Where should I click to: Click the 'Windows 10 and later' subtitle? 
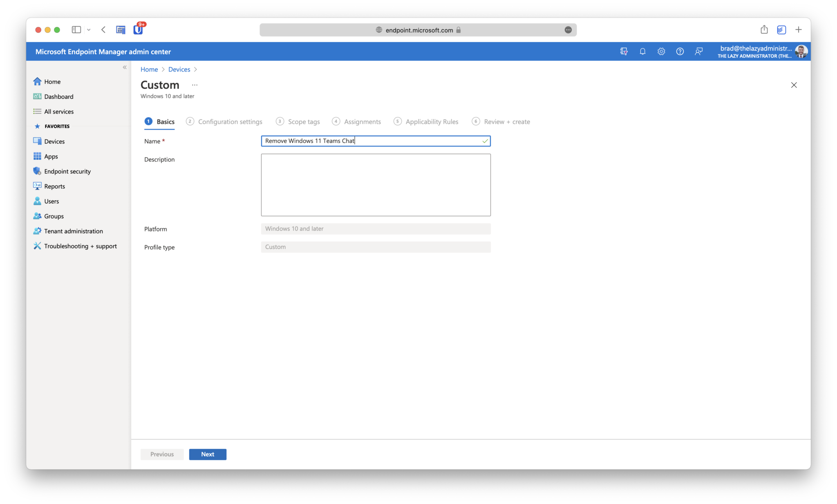click(x=168, y=96)
